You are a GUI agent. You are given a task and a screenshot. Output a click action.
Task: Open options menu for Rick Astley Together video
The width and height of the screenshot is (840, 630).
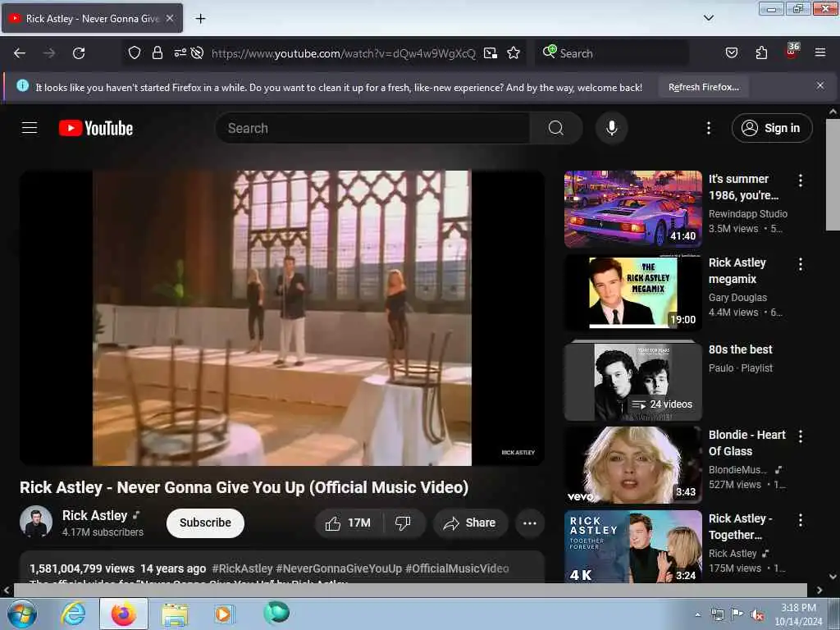801,519
